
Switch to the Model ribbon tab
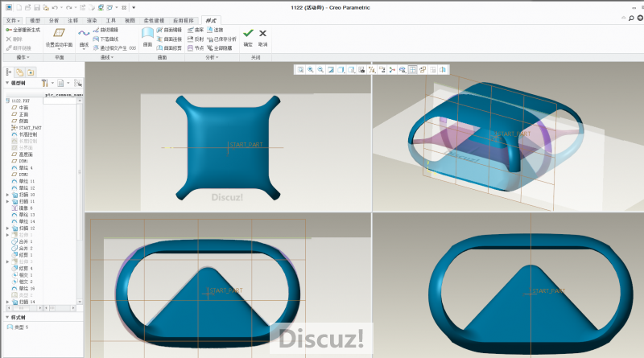point(35,19)
